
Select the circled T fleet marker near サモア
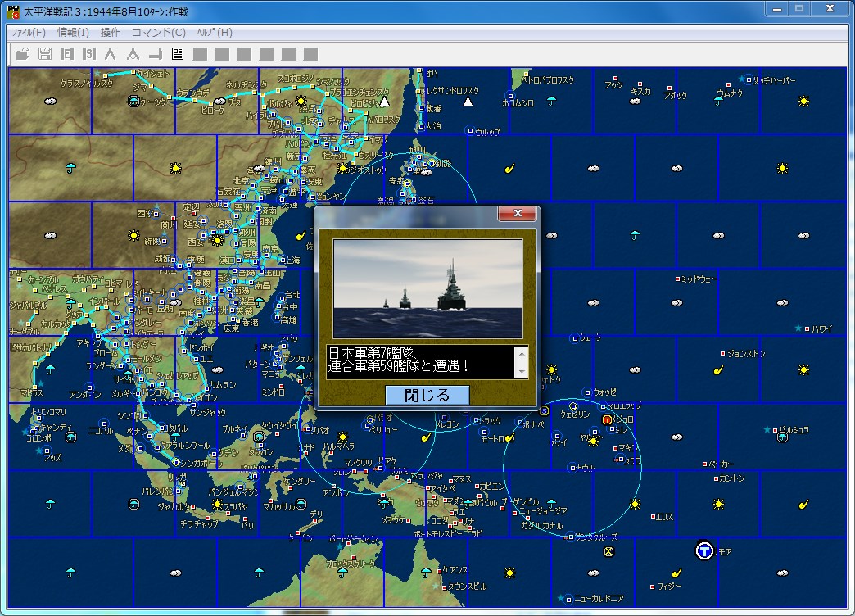click(704, 550)
